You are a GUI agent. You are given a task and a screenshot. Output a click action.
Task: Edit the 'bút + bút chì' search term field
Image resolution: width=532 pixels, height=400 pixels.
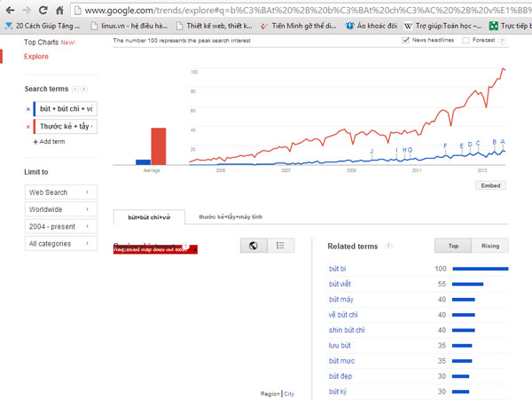pyautogui.click(x=66, y=109)
